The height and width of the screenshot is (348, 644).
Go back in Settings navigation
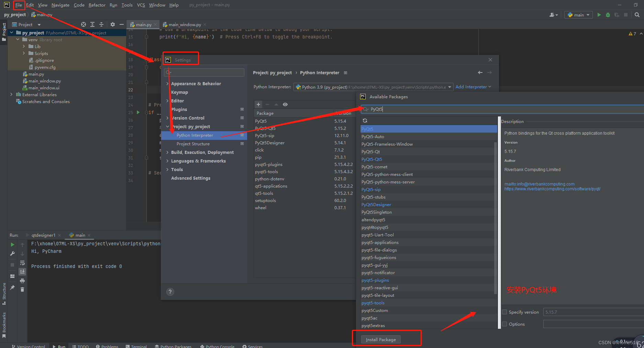click(480, 72)
